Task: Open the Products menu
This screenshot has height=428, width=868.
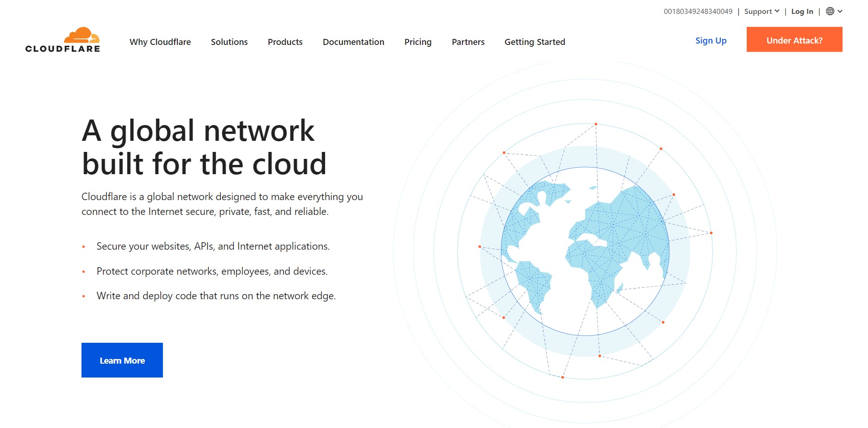Action: click(285, 42)
